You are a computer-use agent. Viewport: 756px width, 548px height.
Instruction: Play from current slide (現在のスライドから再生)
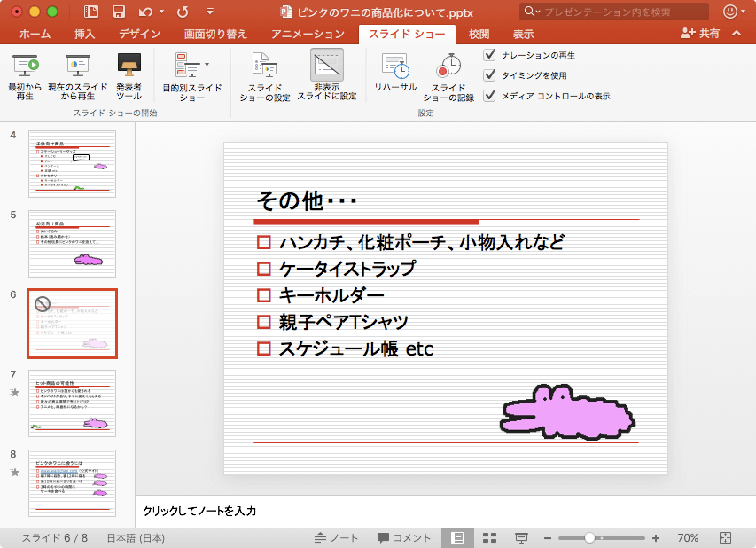click(x=78, y=76)
